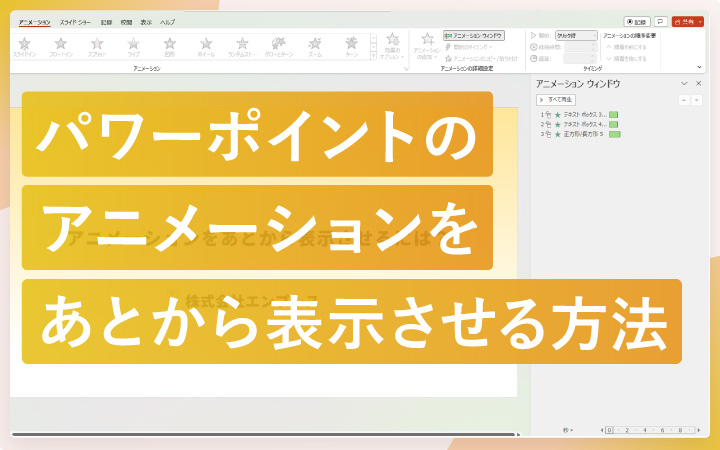Click アニメーションのコピー/貼り付け

click(x=481, y=58)
